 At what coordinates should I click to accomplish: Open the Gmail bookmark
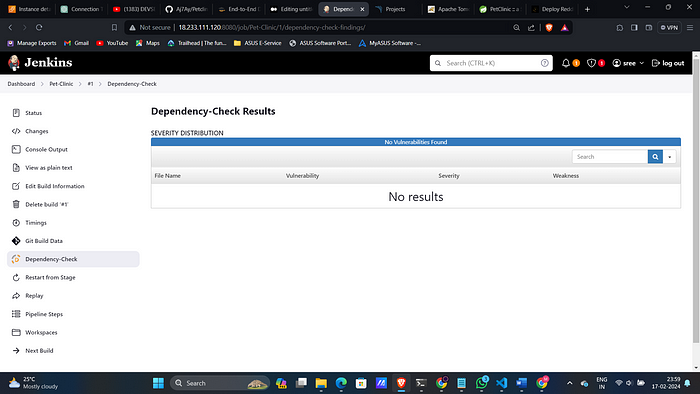(x=76, y=43)
